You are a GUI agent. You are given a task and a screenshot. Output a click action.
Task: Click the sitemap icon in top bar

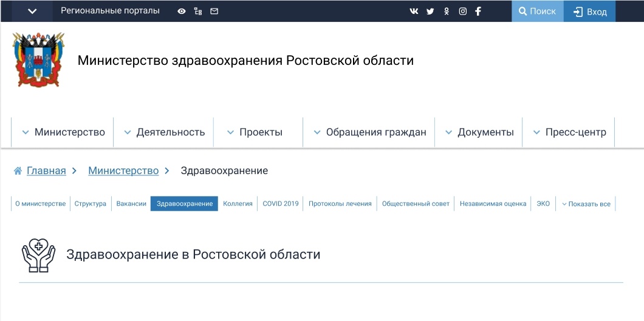tap(198, 11)
